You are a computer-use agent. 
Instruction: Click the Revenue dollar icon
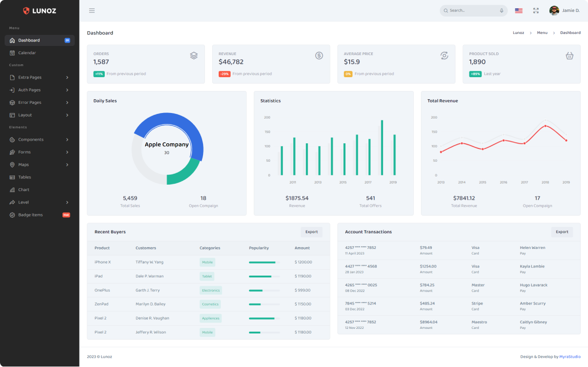(319, 56)
